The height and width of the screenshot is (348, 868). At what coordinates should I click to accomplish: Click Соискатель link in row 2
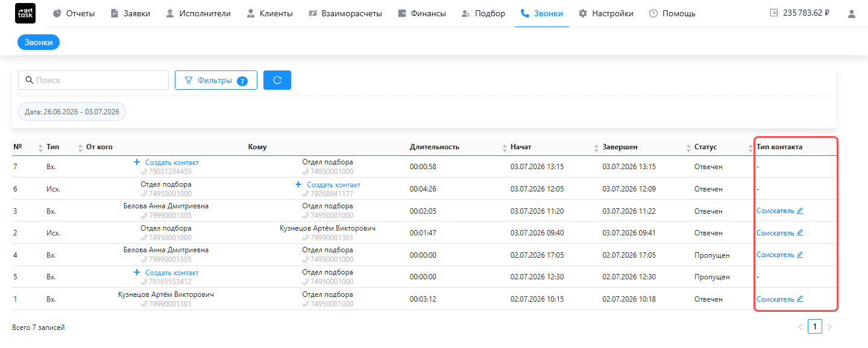click(775, 232)
